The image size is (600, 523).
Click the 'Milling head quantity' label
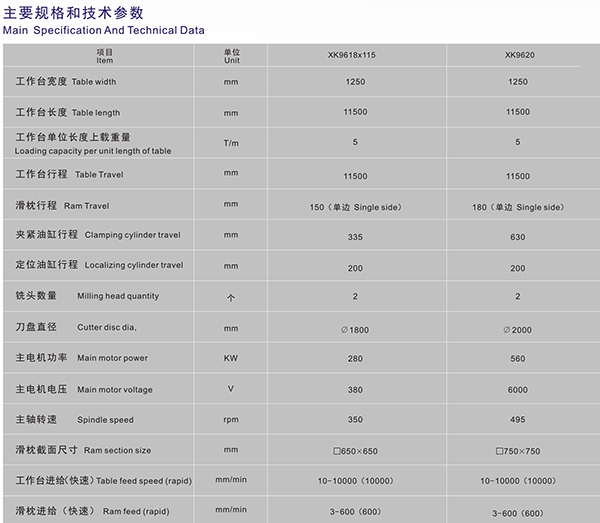(118, 296)
